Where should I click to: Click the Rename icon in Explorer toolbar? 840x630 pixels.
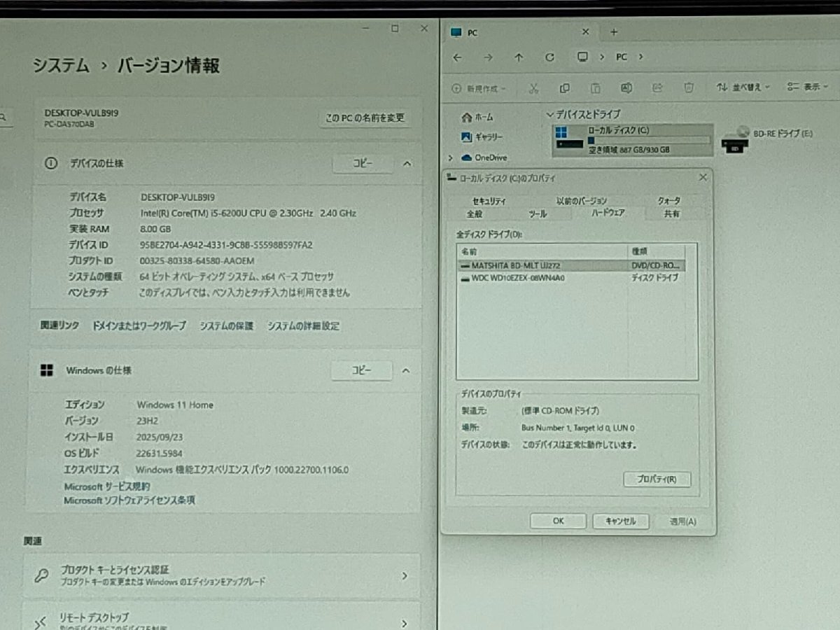(x=626, y=88)
